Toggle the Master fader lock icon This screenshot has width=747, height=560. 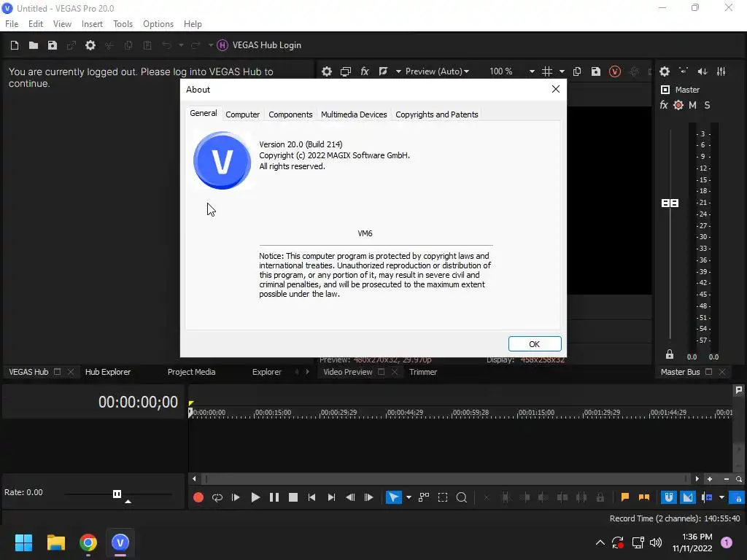click(670, 354)
